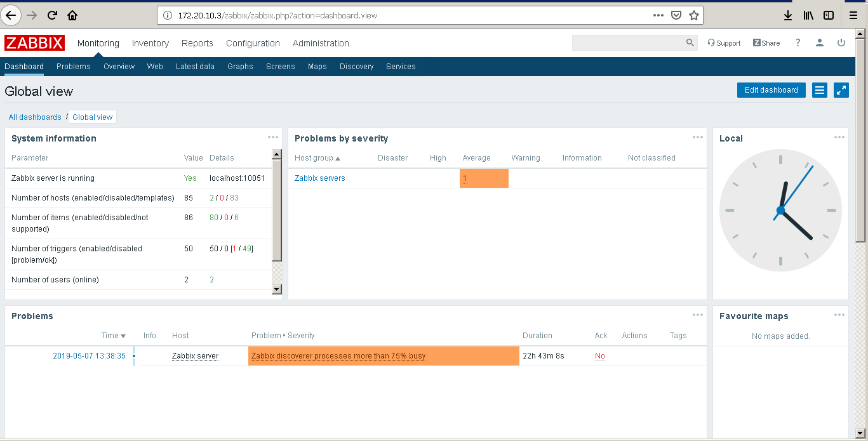
Task: Open Zabbix Support link
Action: click(724, 43)
